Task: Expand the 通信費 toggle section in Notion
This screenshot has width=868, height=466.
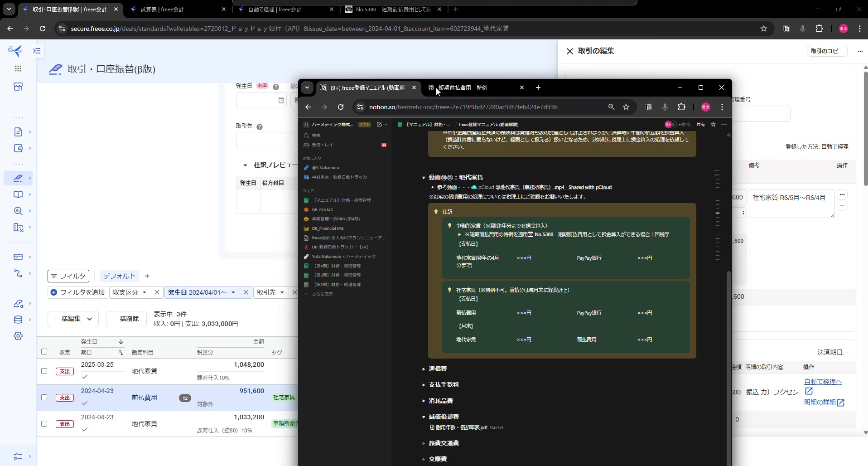Action: [x=424, y=369]
